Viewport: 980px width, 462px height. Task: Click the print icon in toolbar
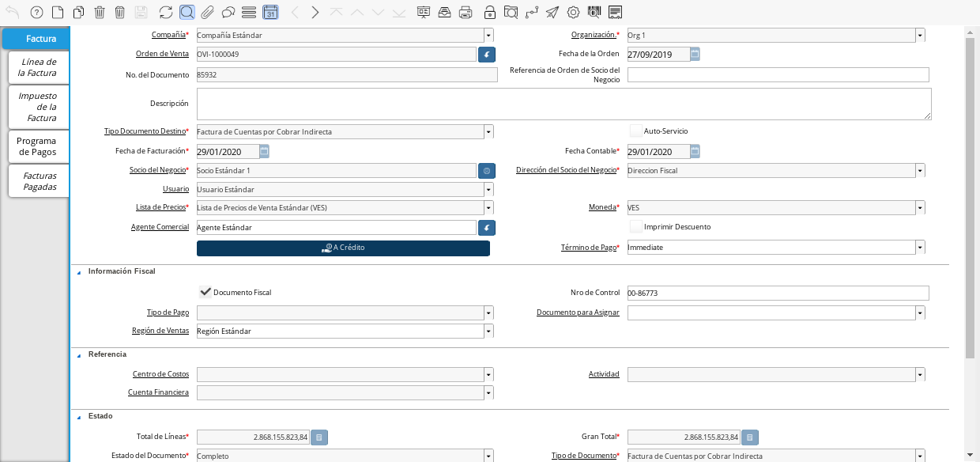point(465,12)
